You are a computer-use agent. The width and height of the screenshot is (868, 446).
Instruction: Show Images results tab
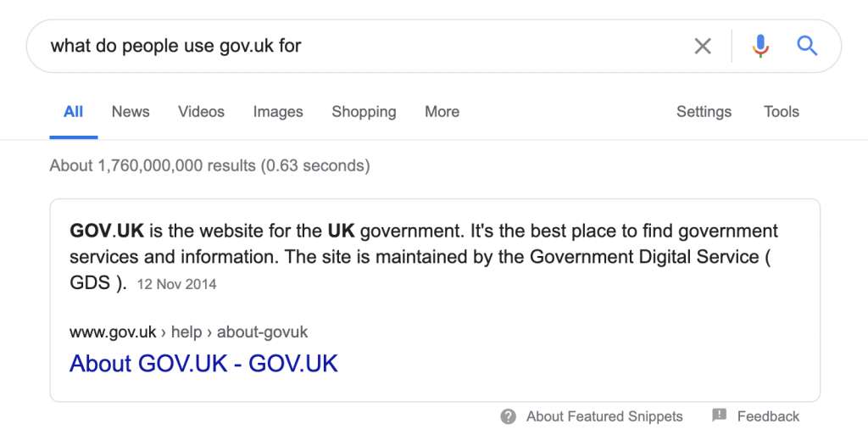pyautogui.click(x=278, y=112)
